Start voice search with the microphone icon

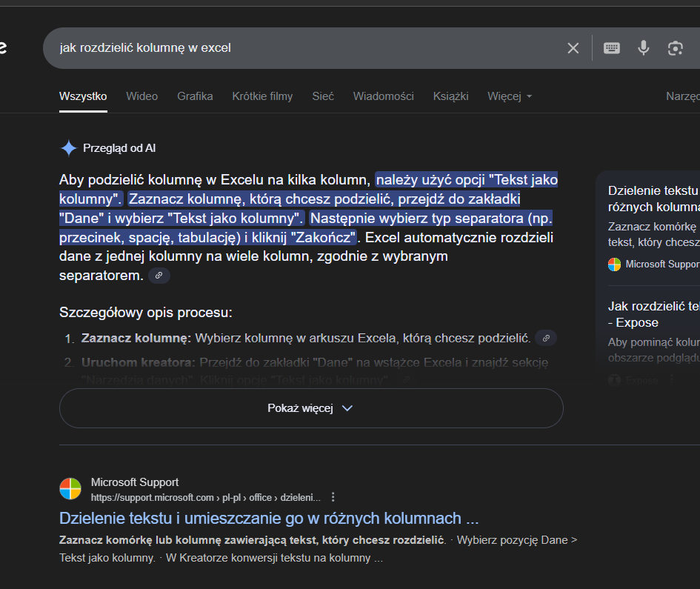coord(643,47)
